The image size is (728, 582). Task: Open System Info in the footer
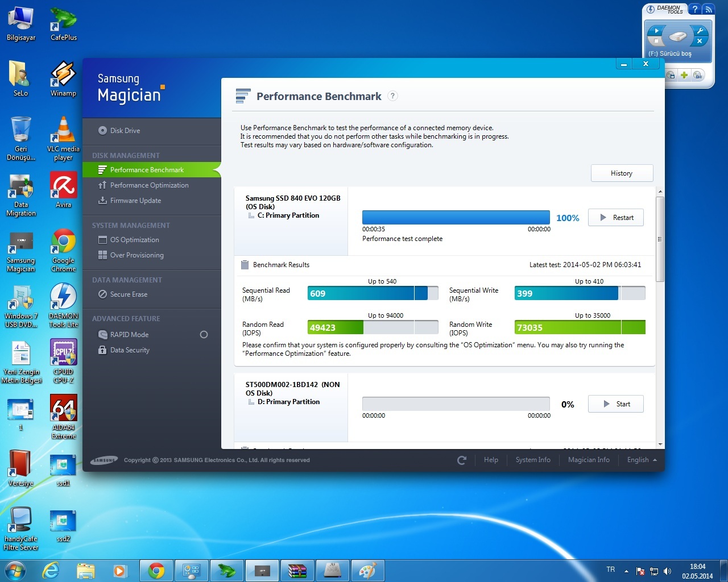pyautogui.click(x=533, y=460)
